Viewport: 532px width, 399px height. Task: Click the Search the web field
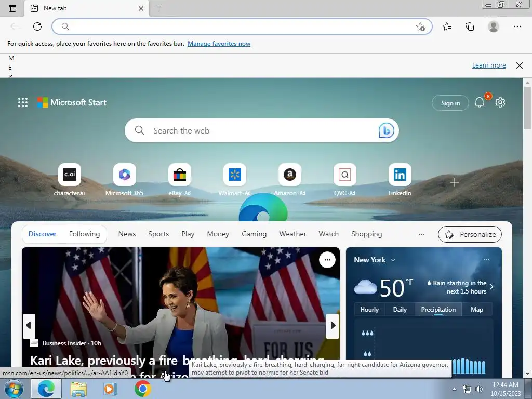point(261,130)
